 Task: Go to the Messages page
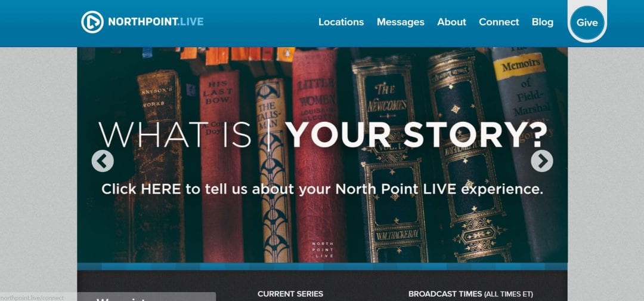click(401, 22)
